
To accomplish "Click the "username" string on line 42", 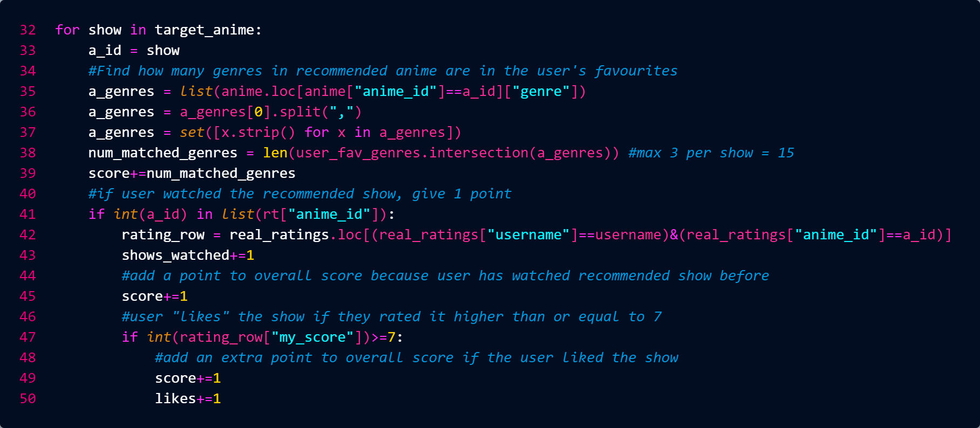I will pyautogui.click(x=528, y=234).
